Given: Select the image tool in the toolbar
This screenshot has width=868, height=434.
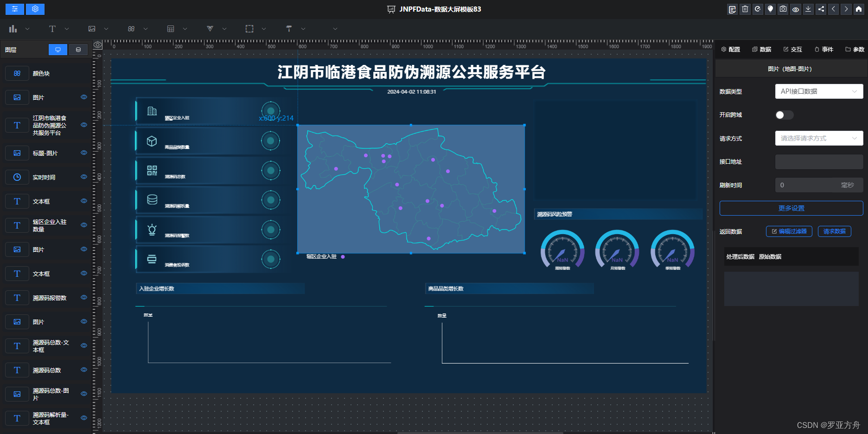Looking at the screenshot, I should pyautogui.click(x=91, y=29).
